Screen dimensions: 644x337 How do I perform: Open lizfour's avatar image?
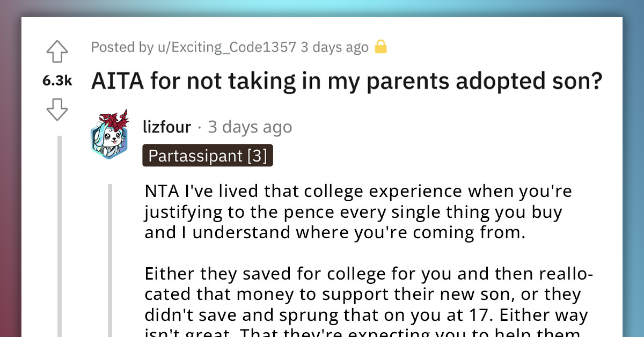tap(110, 136)
